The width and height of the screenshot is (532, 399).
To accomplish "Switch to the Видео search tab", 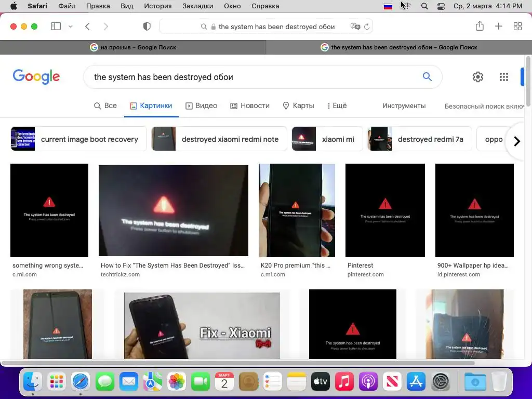I will click(201, 105).
